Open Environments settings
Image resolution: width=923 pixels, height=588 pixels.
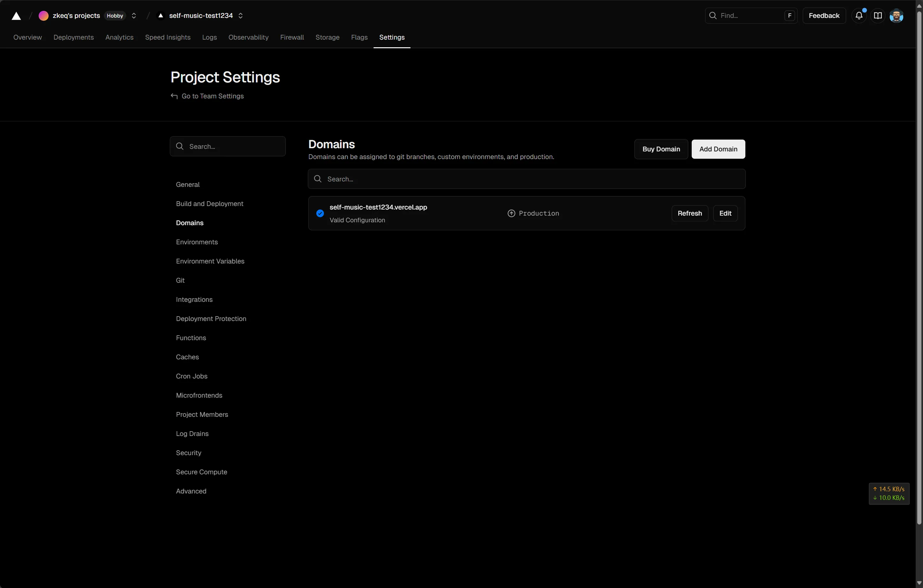[x=197, y=242]
